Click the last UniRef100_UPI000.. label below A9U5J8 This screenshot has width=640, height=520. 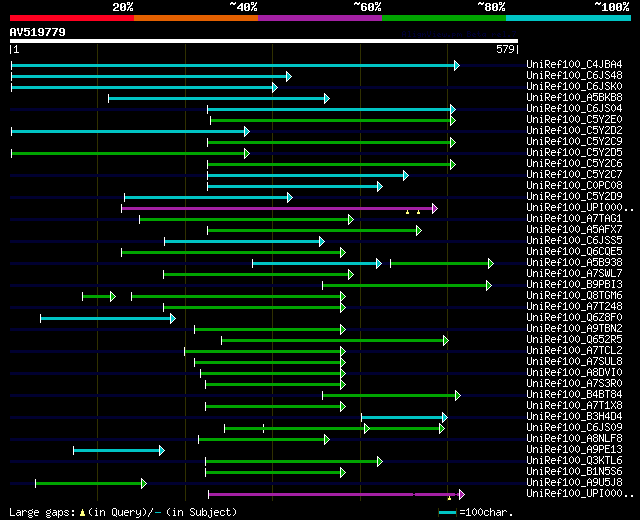pos(580,494)
